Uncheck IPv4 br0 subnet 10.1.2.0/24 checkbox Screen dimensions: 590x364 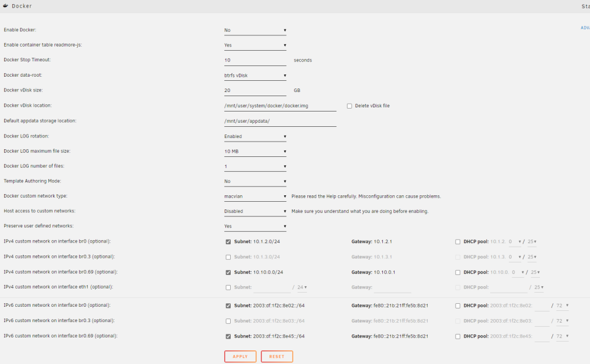coord(228,242)
